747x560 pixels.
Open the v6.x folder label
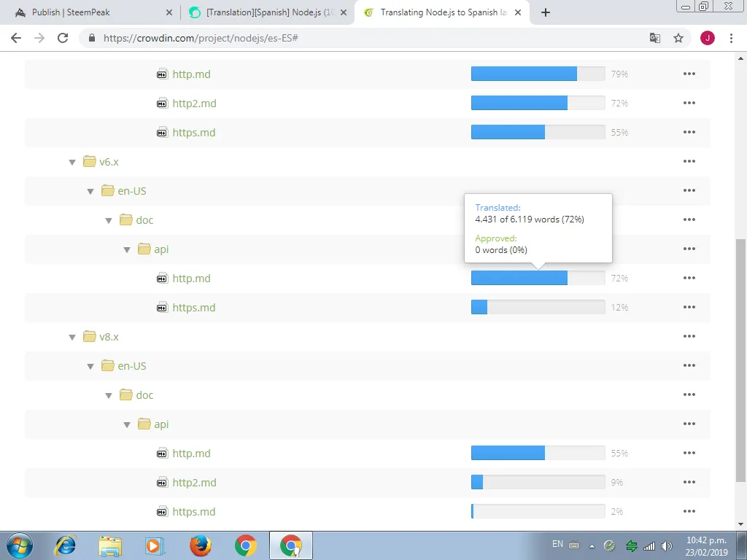[109, 162]
